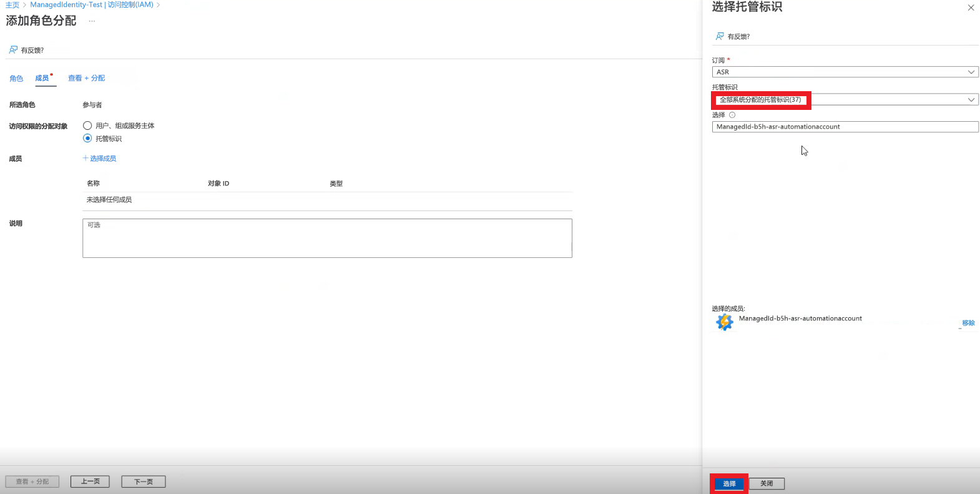Click the 未选择任何成员 table row
The image size is (980, 494).
pos(327,200)
